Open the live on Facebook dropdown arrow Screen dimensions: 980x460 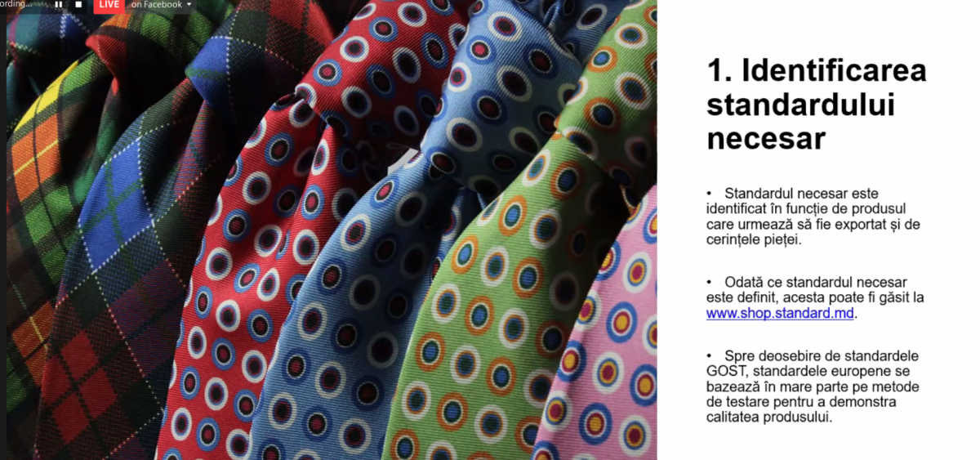point(189,5)
